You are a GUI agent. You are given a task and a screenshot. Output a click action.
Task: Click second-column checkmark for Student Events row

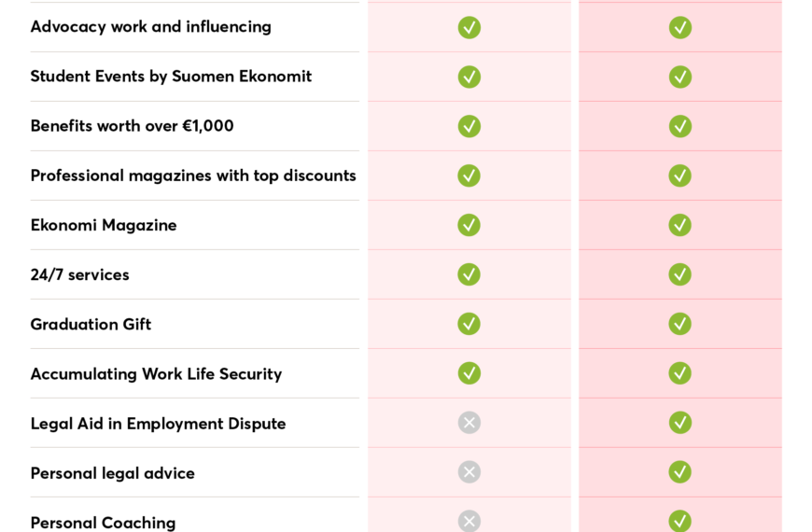pos(680,77)
